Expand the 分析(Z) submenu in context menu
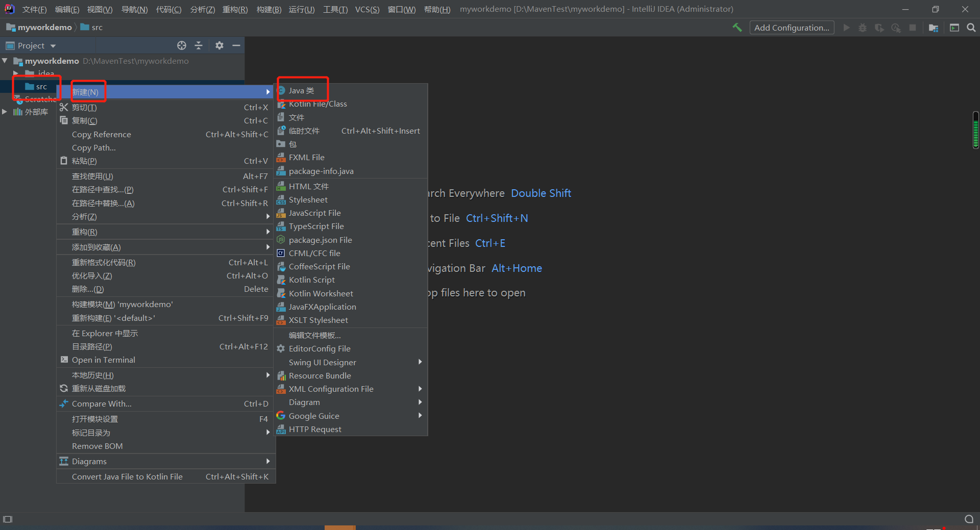The width and height of the screenshot is (980, 530). click(x=166, y=217)
